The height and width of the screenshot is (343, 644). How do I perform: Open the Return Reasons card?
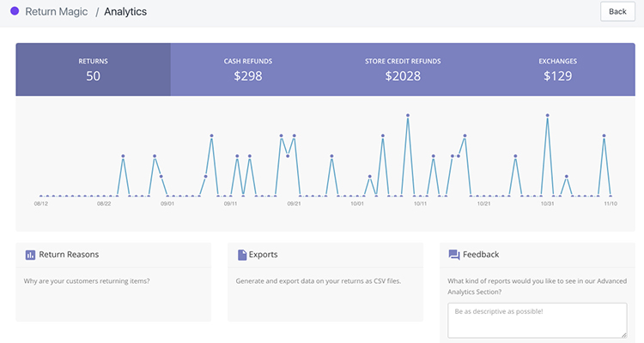(x=113, y=282)
